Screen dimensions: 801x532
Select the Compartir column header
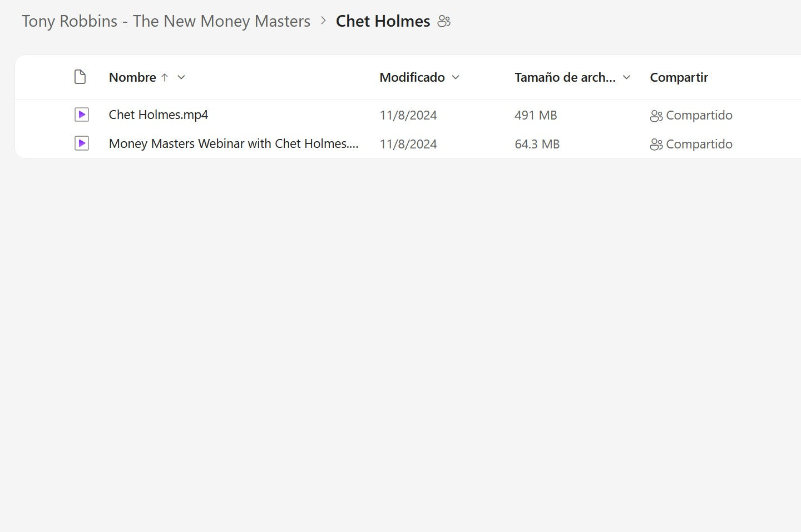click(x=679, y=77)
